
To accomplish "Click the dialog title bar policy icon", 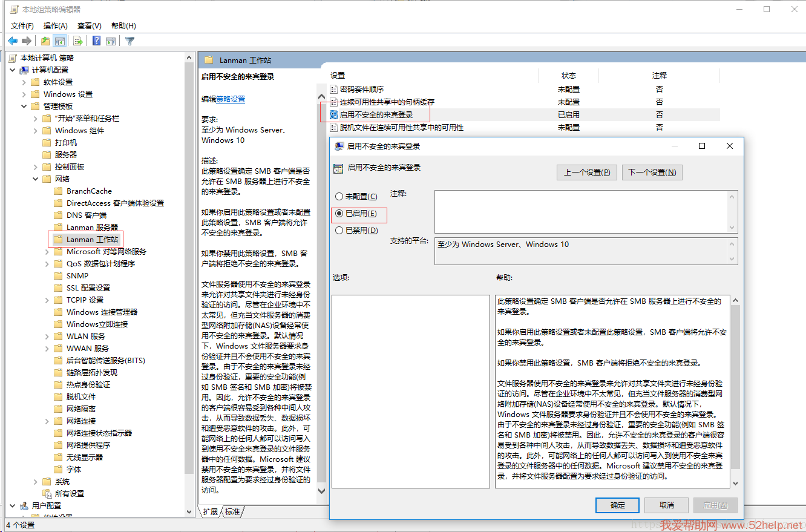I will click(339, 146).
